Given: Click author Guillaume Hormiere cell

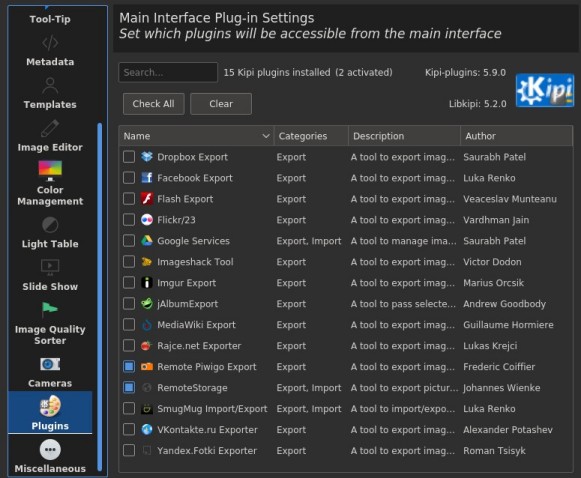Looking at the screenshot, I should pos(508,325).
